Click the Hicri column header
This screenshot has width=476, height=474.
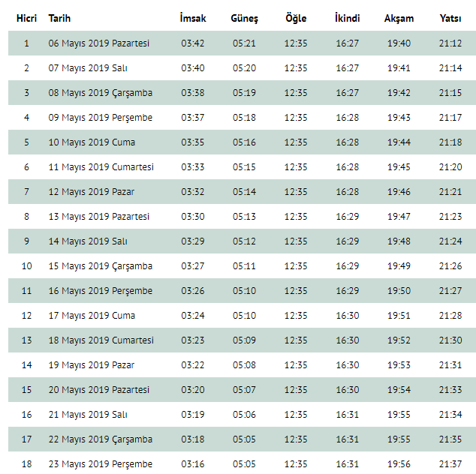[26, 18]
